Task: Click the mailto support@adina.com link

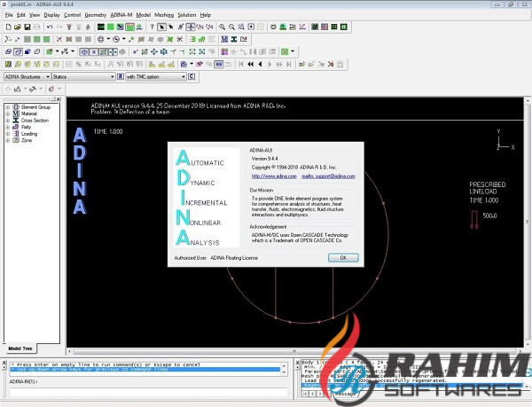Action: 328,176
